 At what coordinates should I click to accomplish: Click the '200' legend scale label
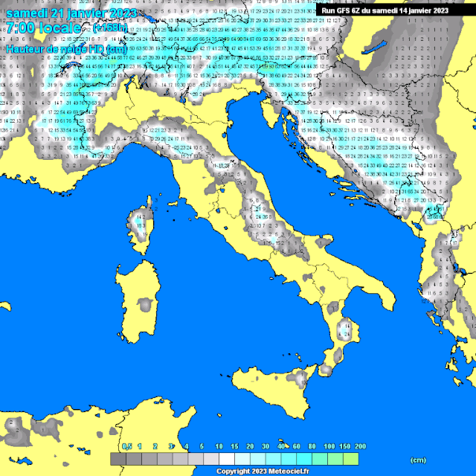coord(360,446)
